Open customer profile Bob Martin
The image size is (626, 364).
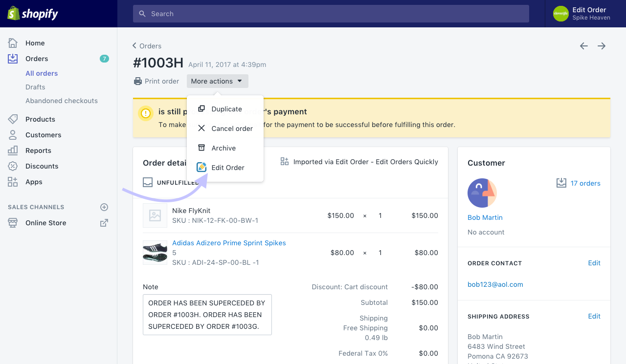click(x=485, y=217)
